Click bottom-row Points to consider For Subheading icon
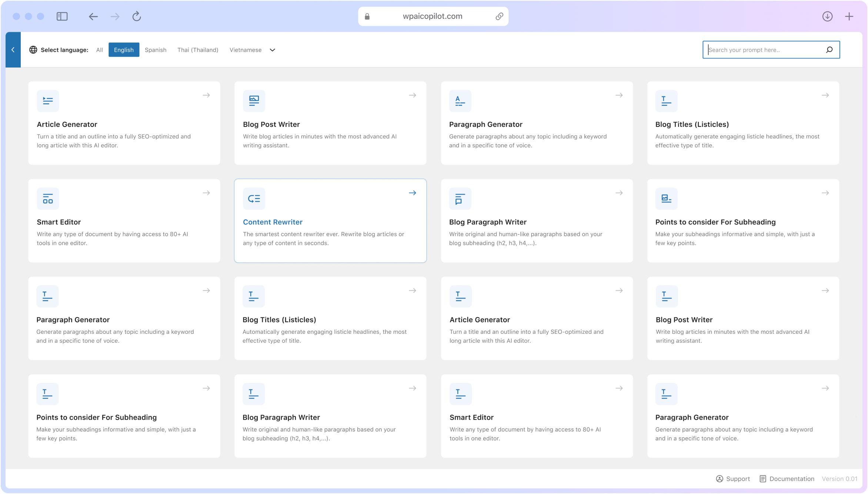Screen dimensions: 868x494 click(47, 394)
